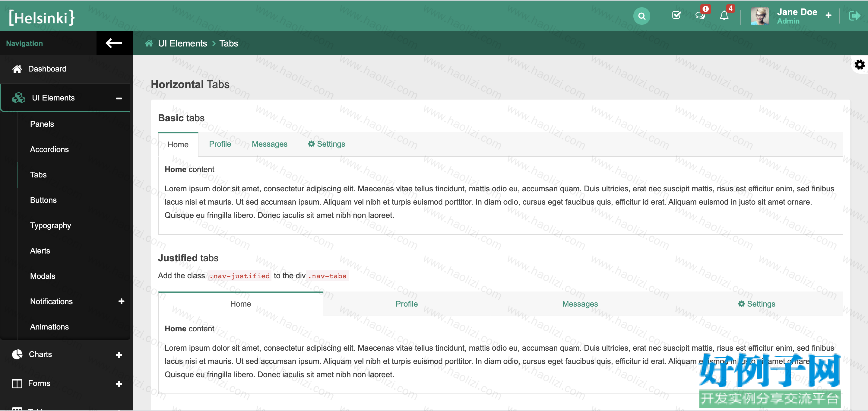This screenshot has width=868, height=411.
Task: Switch to Messages in Justified tabs
Action: (580, 304)
